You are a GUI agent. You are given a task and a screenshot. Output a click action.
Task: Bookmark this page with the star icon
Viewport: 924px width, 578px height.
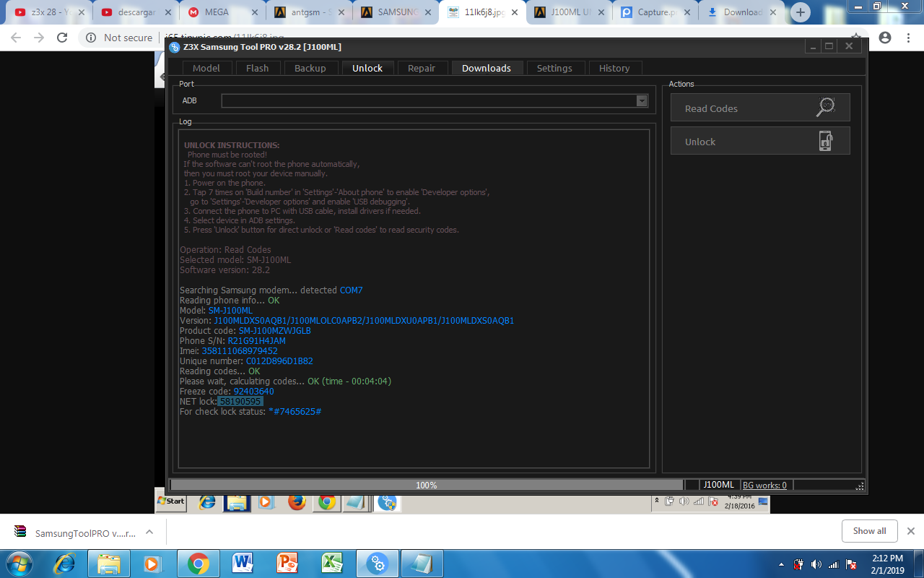tap(856, 36)
